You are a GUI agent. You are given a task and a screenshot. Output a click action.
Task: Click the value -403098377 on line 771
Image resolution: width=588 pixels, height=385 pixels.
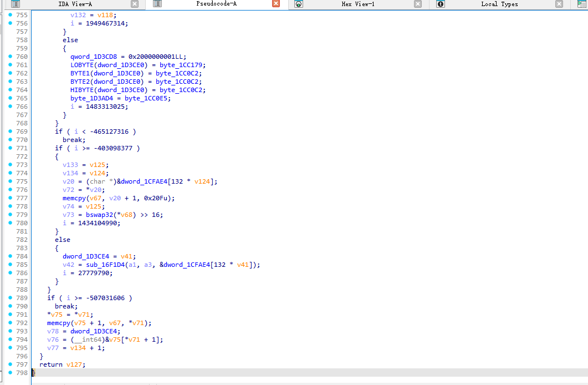(x=113, y=148)
